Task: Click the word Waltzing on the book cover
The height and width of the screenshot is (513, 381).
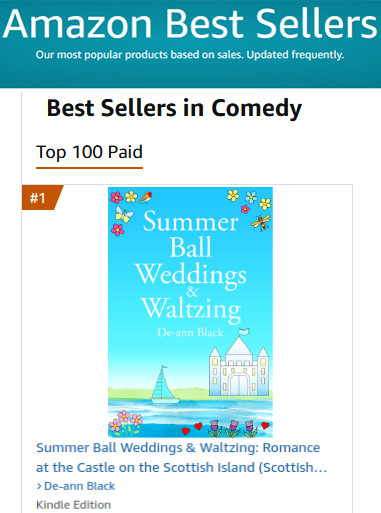Action: 191,309
